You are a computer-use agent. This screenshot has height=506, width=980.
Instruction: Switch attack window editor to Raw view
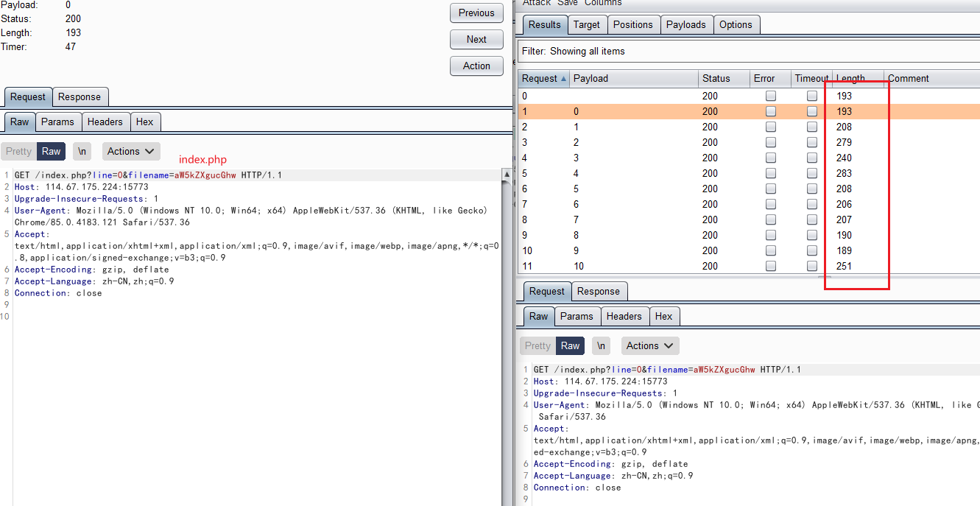click(x=571, y=345)
